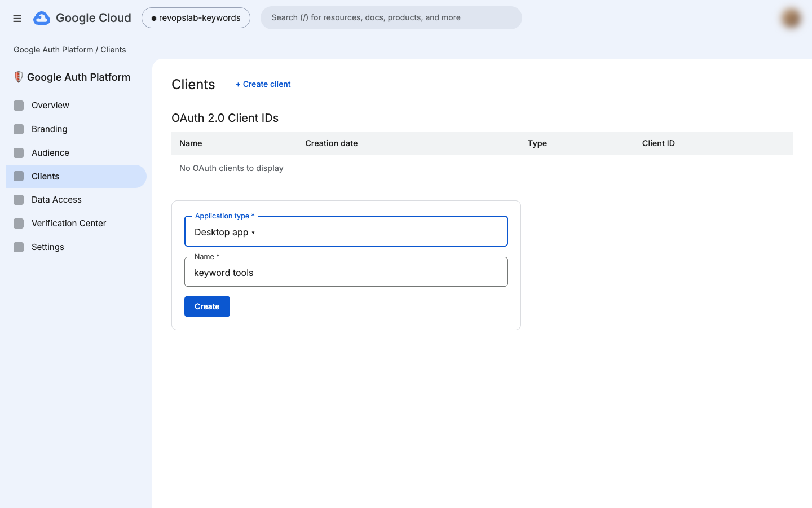Open the user account avatar
The height and width of the screenshot is (508, 812).
pos(791,18)
